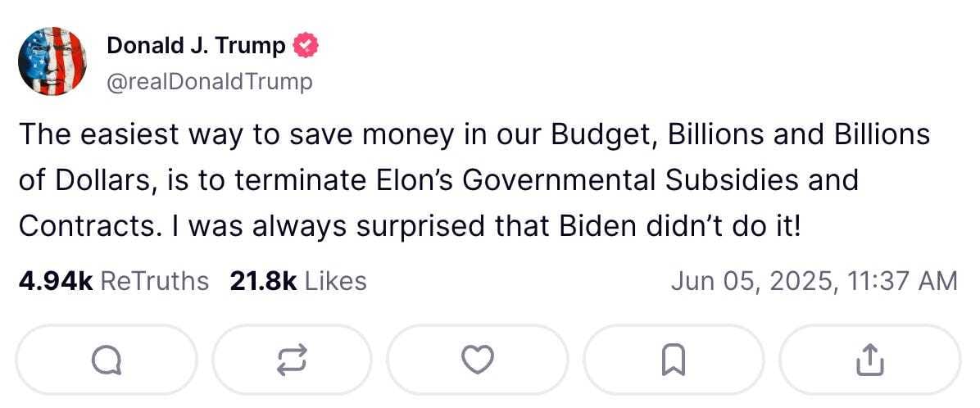Like the post with the heart icon
980x408 pixels.
pos(478,358)
